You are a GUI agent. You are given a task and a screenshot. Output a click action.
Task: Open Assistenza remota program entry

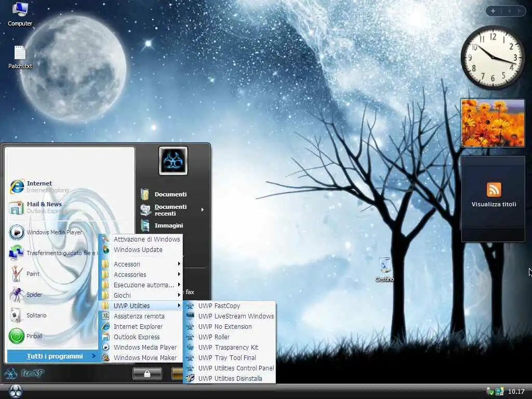141,316
